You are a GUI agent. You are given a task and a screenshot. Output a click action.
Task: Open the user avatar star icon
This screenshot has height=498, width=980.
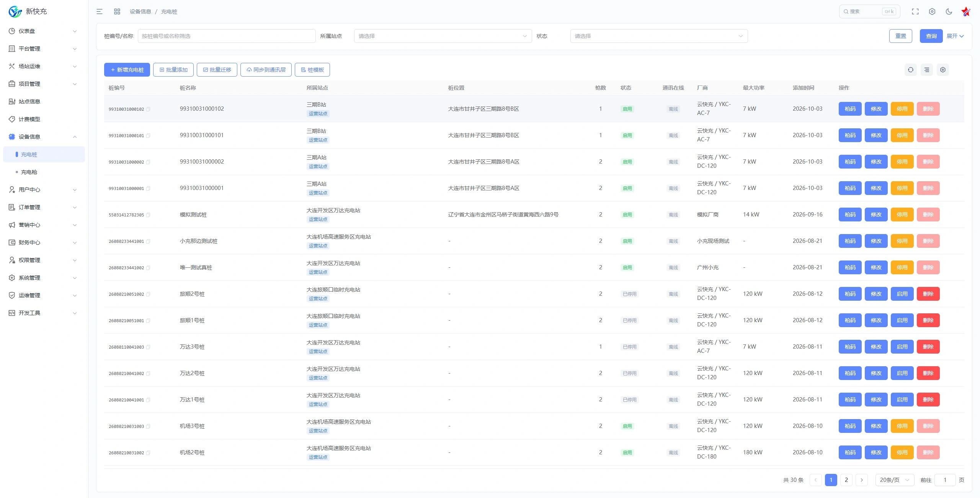[x=966, y=11]
